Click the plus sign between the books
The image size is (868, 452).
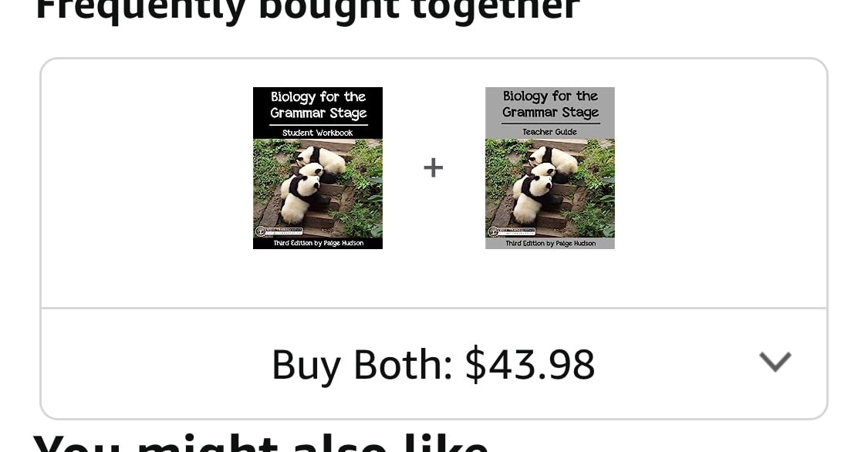(434, 167)
